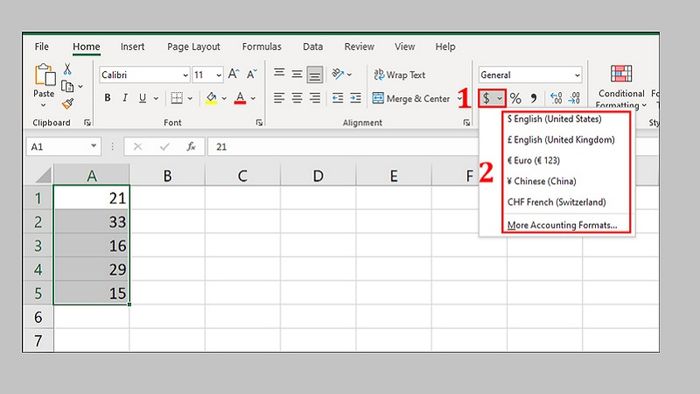Click the Decrease Decimal icon

575,98
